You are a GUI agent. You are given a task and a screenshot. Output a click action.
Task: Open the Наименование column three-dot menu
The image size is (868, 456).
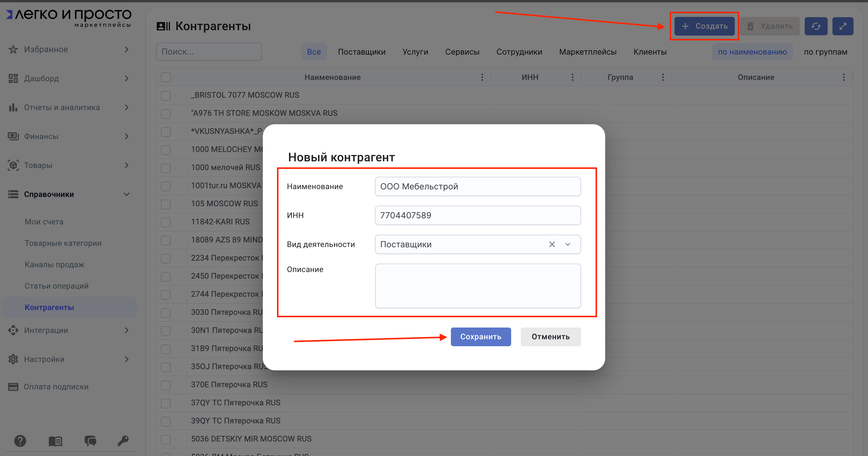[x=482, y=77]
